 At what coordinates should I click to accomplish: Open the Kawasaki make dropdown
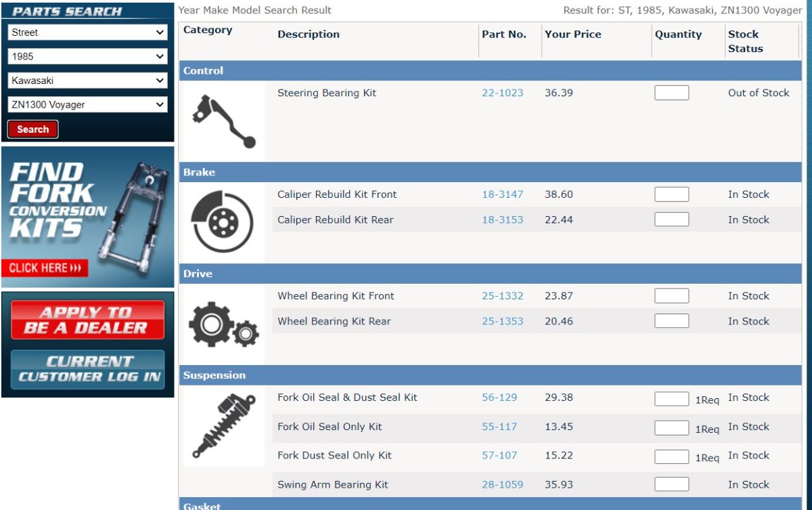point(87,81)
